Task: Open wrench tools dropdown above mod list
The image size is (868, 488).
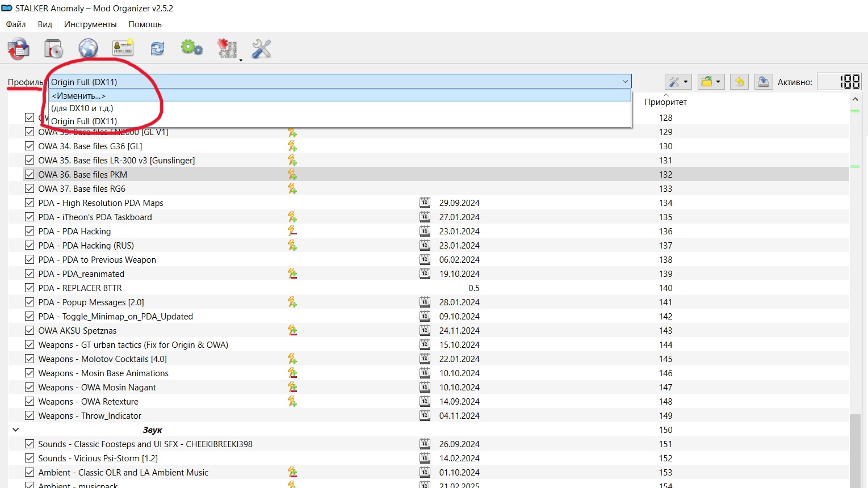Action: coord(678,82)
